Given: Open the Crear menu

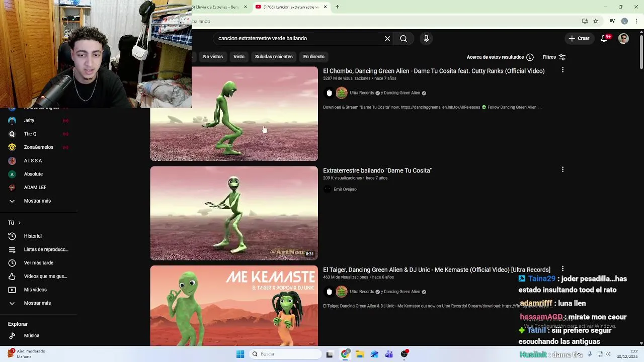Looking at the screenshot, I should pyautogui.click(x=579, y=38).
